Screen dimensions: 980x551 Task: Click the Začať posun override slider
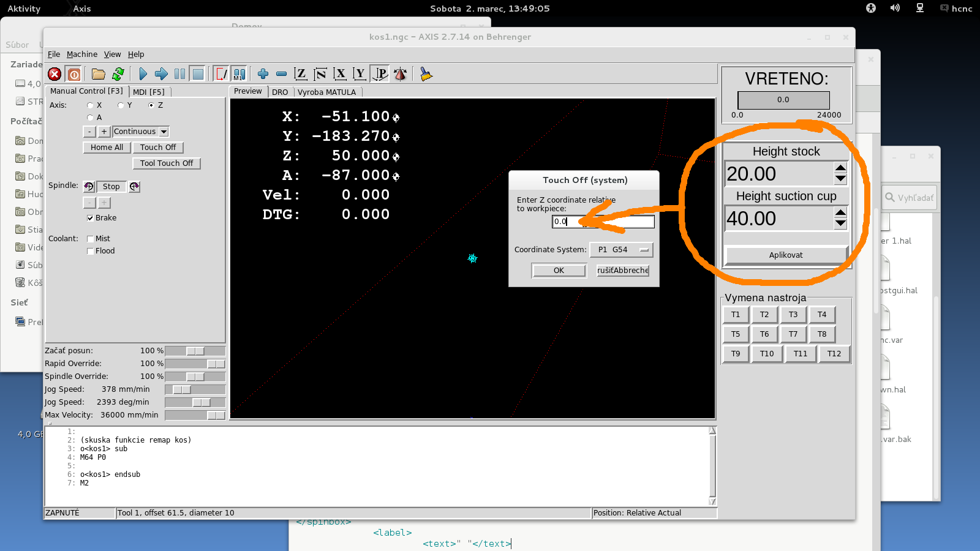pos(195,351)
